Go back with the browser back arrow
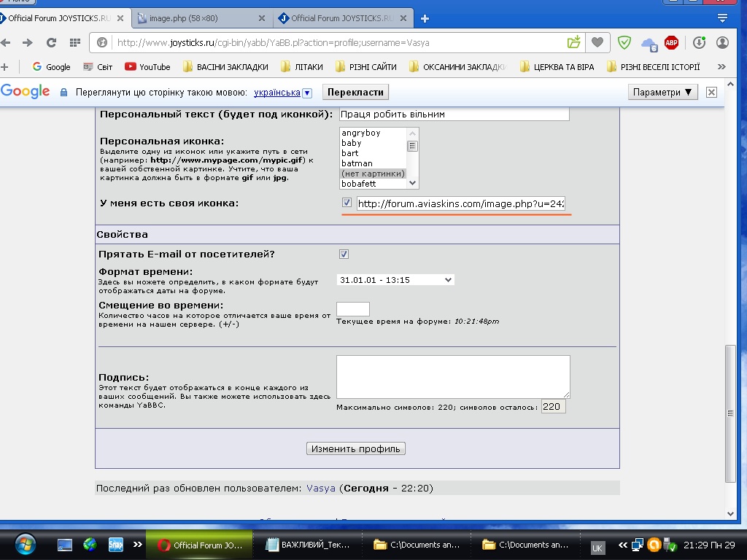The width and height of the screenshot is (747, 560). (x=5, y=43)
